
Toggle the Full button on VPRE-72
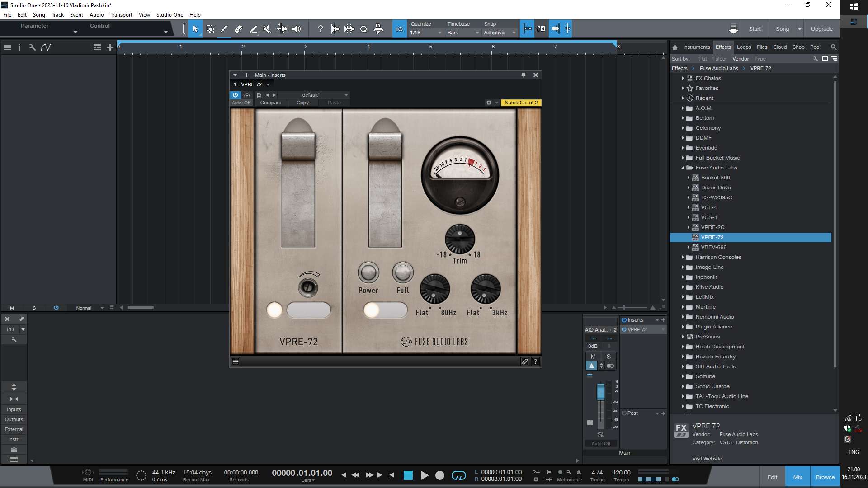pyautogui.click(x=402, y=272)
